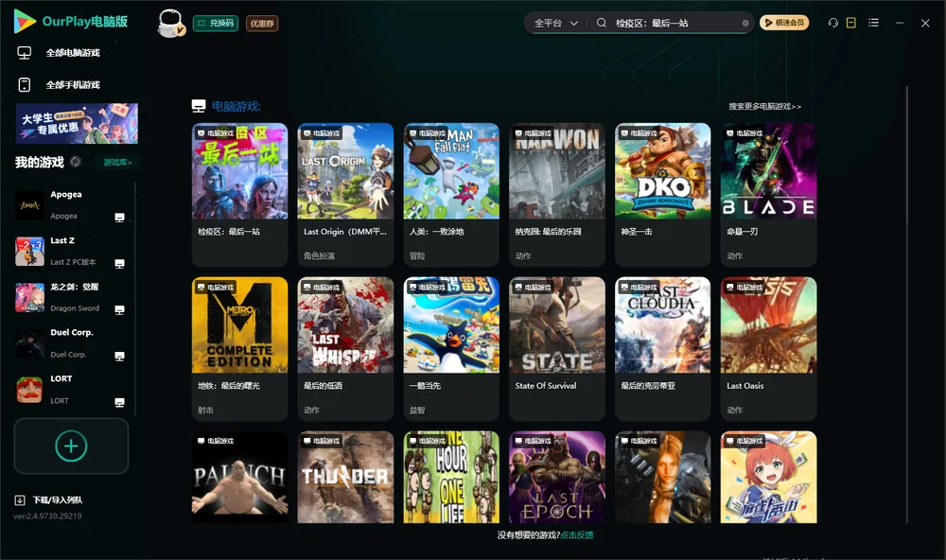Open the customer service headset icon
Image resolution: width=946 pixels, height=560 pixels.
[x=833, y=23]
